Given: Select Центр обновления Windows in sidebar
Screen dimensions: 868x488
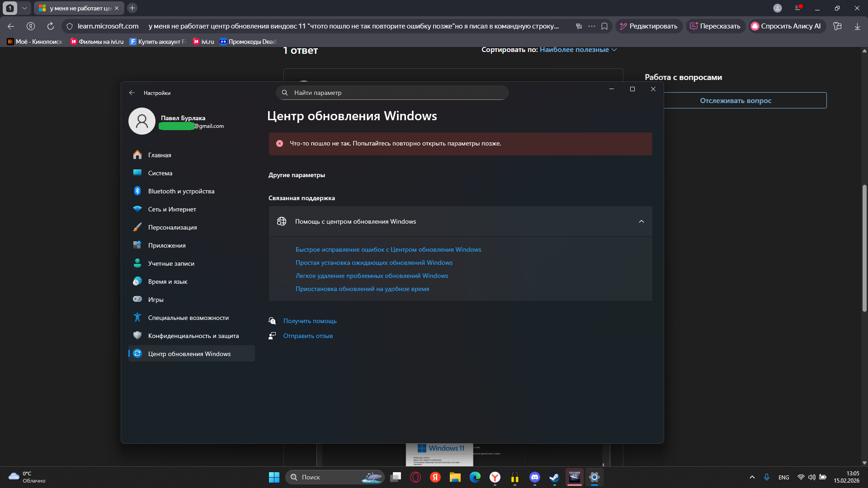Looking at the screenshot, I should pos(192,354).
